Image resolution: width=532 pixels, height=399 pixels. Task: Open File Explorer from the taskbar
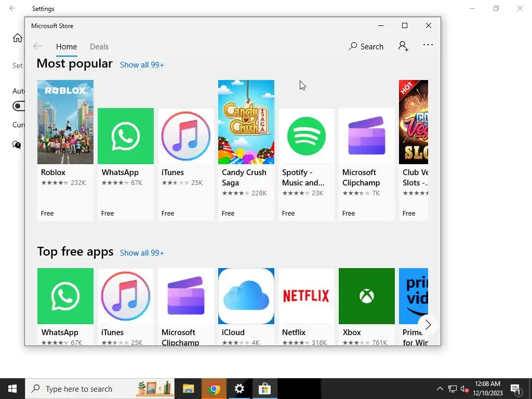[188, 389]
